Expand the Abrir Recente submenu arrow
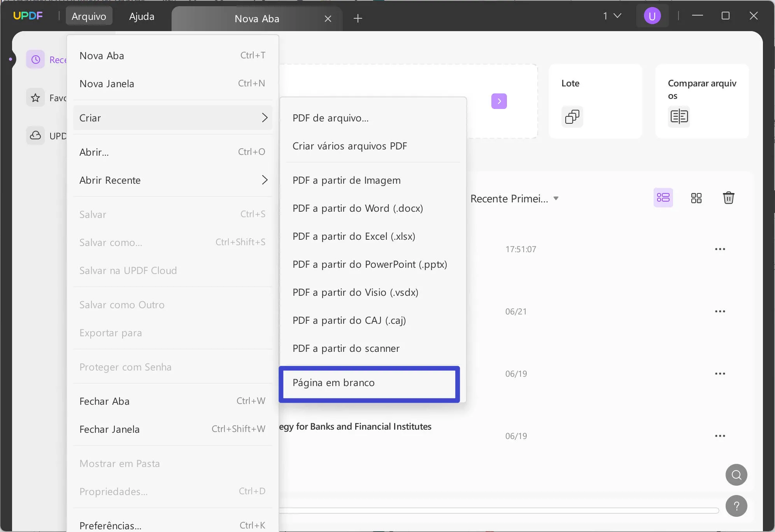Screen dimensions: 775x532 click(x=265, y=180)
